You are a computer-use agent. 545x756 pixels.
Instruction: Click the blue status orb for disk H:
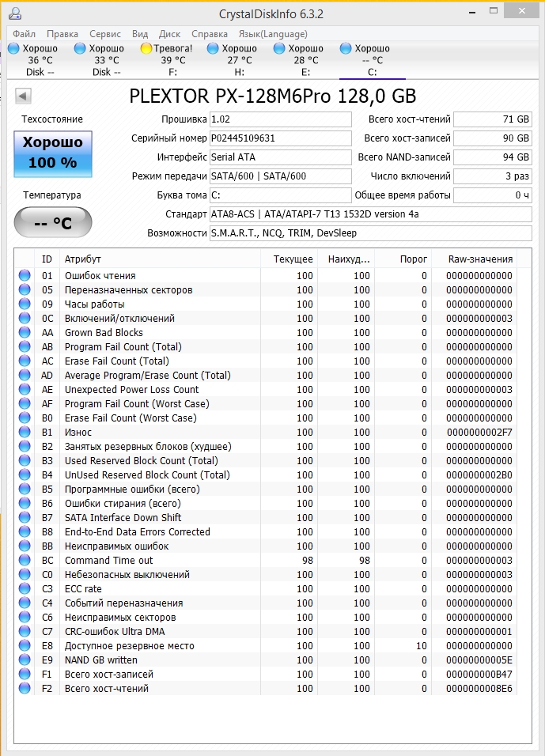pos(213,48)
